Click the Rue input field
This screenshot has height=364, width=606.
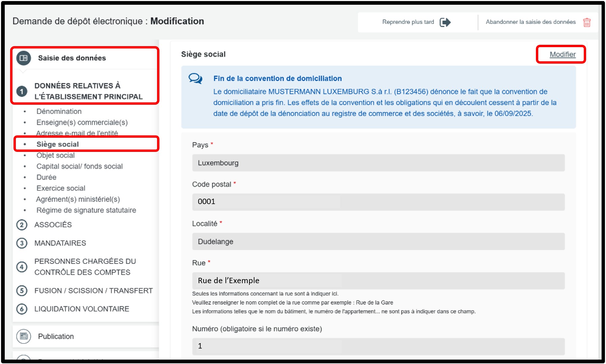coord(378,280)
